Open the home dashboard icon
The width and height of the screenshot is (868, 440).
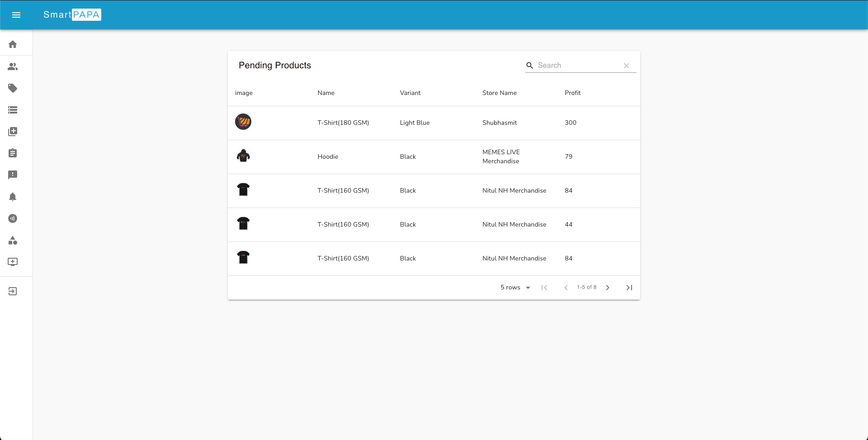(x=13, y=44)
